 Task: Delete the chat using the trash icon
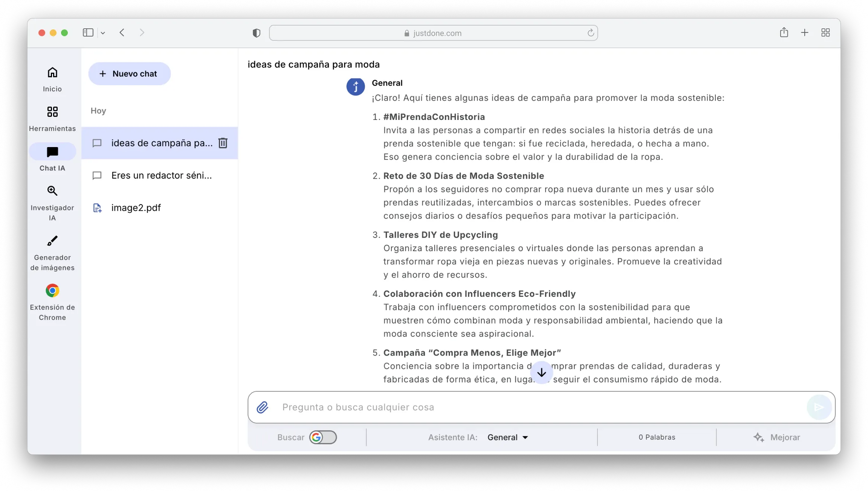[x=223, y=143]
